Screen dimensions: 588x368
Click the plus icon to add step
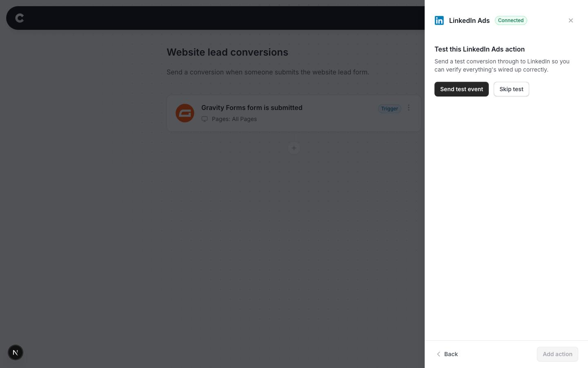[294, 148]
